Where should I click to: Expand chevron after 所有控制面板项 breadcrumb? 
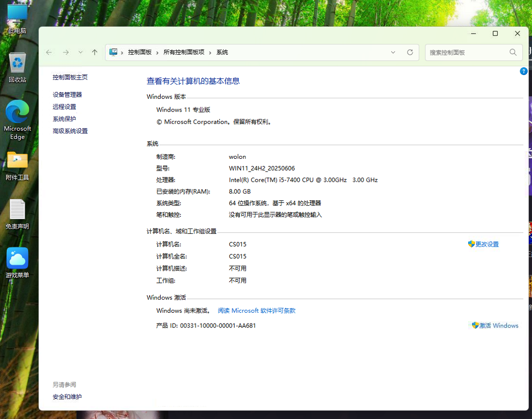(x=210, y=53)
